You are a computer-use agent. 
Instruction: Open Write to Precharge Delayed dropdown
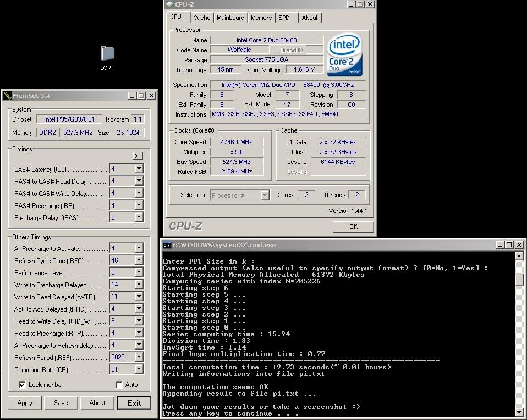pos(139,285)
